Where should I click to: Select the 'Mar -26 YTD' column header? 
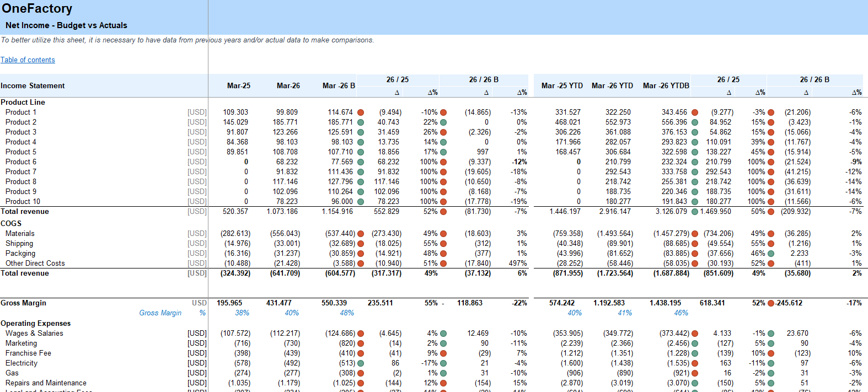[612, 85]
